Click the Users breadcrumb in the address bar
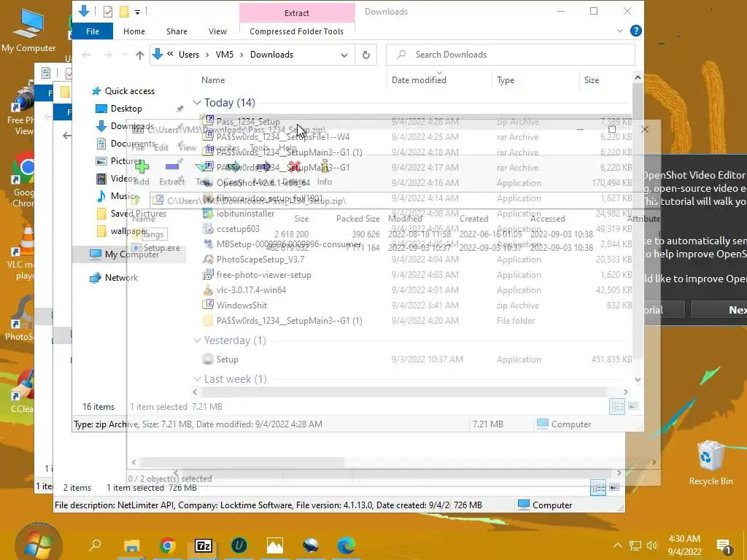This screenshot has width=747, height=560. click(189, 55)
